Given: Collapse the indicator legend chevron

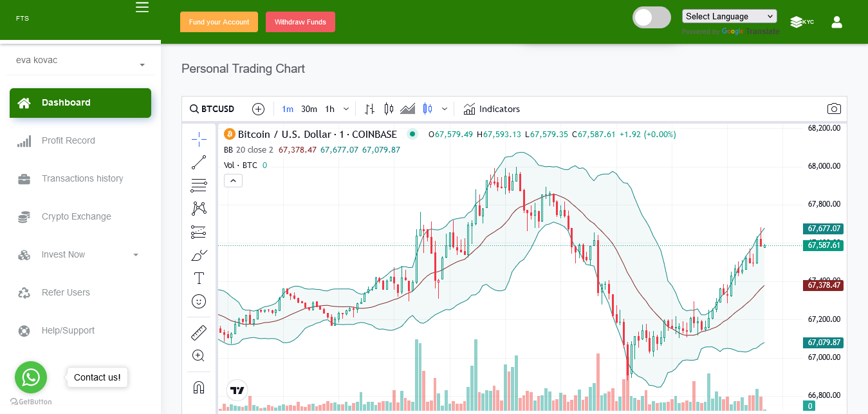Looking at the screenshot, I should coord(233,181).
